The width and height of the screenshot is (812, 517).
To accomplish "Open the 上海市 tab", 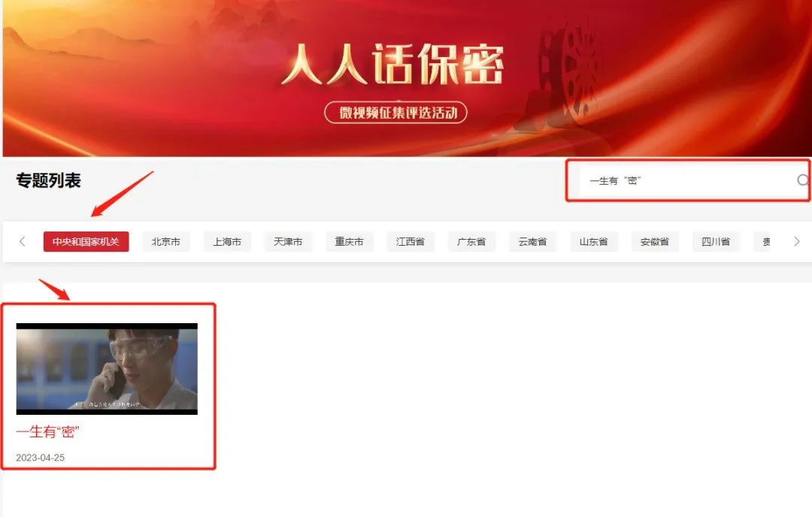I will [227, 242].
